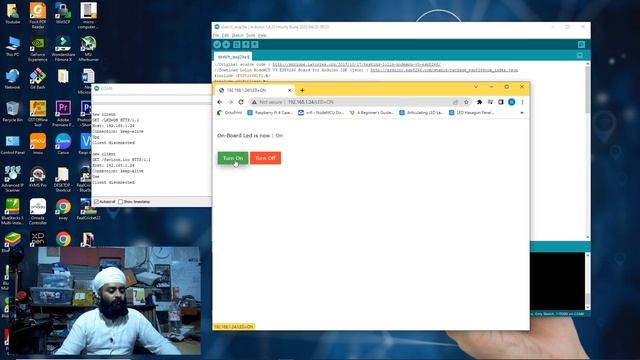Open Arduino tab dropdown arrow
Image resolution: width=640 pixels, height=360 pixels.
pos(580,55)
